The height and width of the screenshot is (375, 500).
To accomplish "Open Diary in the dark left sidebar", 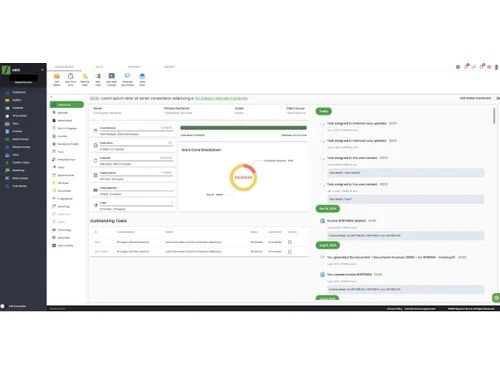I will click(15, 124).
